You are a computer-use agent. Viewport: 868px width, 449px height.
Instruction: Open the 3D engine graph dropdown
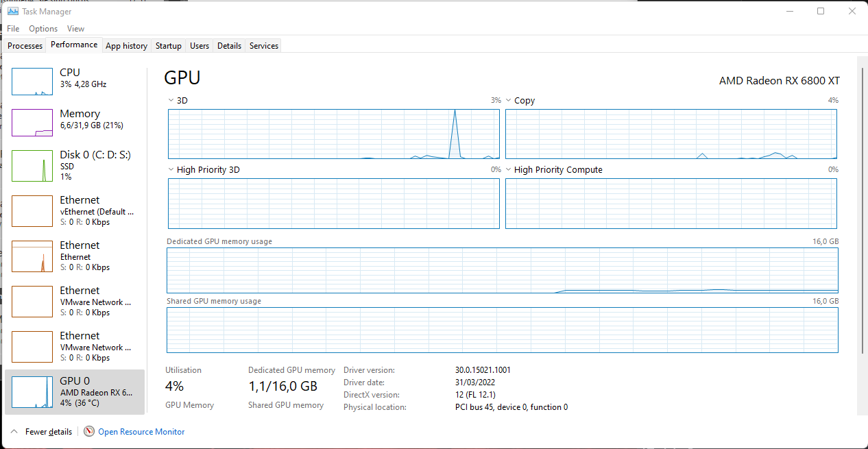tap(171, 101)
